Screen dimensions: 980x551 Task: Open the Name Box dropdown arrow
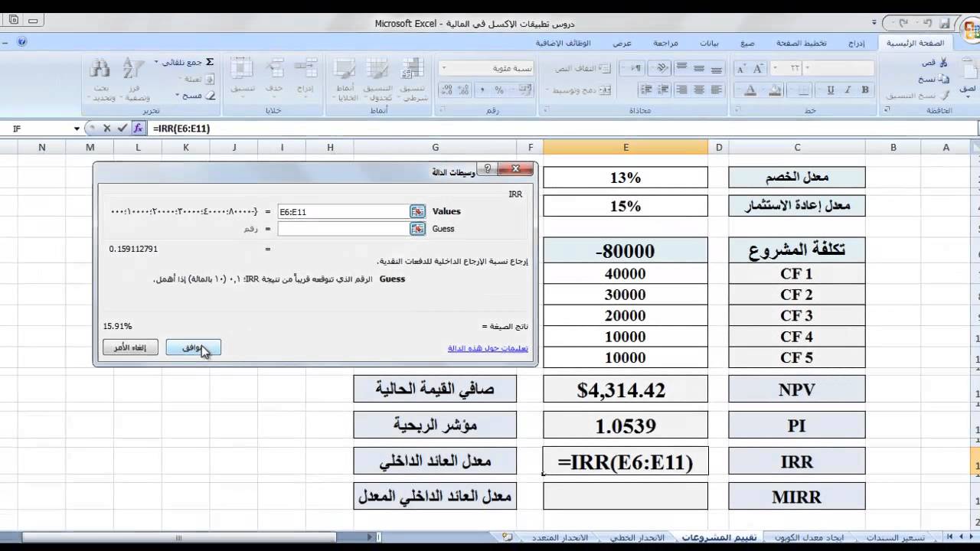click(x=77, y=129)
